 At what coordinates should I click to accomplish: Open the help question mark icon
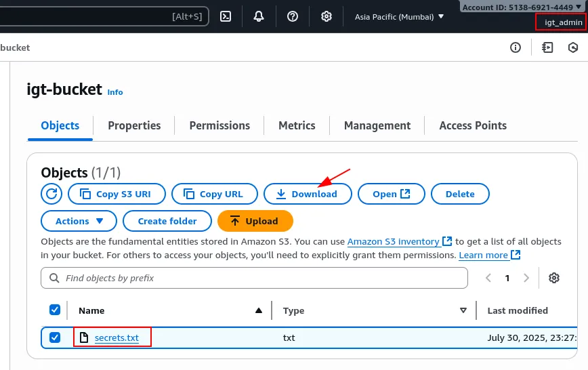[293, 16]
